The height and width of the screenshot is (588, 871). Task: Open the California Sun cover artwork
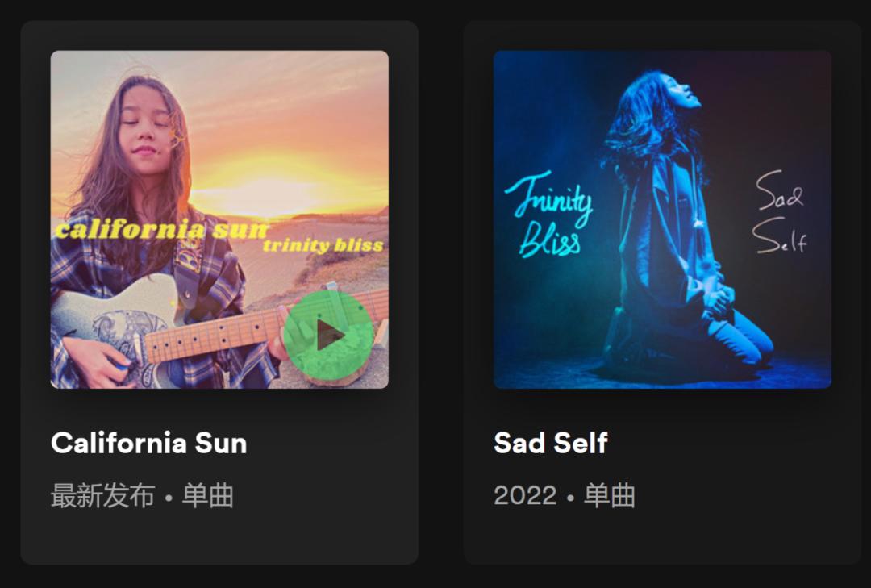coord(219,219)
